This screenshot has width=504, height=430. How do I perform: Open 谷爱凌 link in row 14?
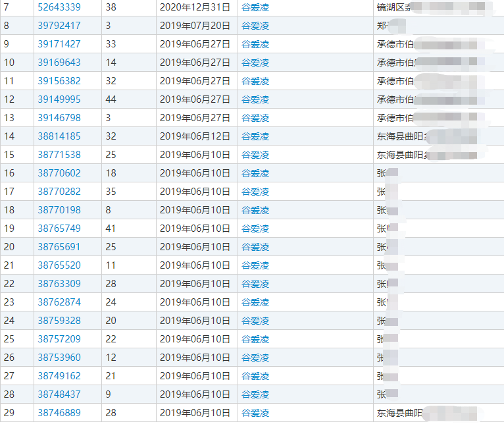click(x=255, y=136)
